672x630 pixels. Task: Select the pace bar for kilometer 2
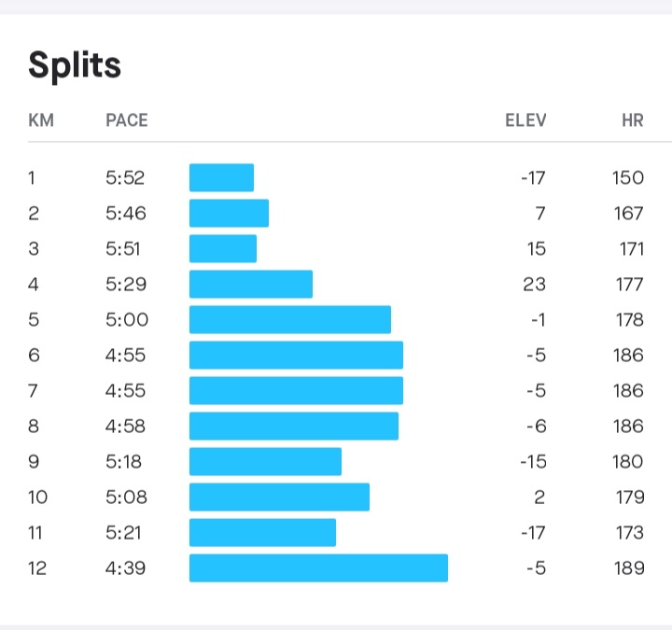[x=230, y=213]
